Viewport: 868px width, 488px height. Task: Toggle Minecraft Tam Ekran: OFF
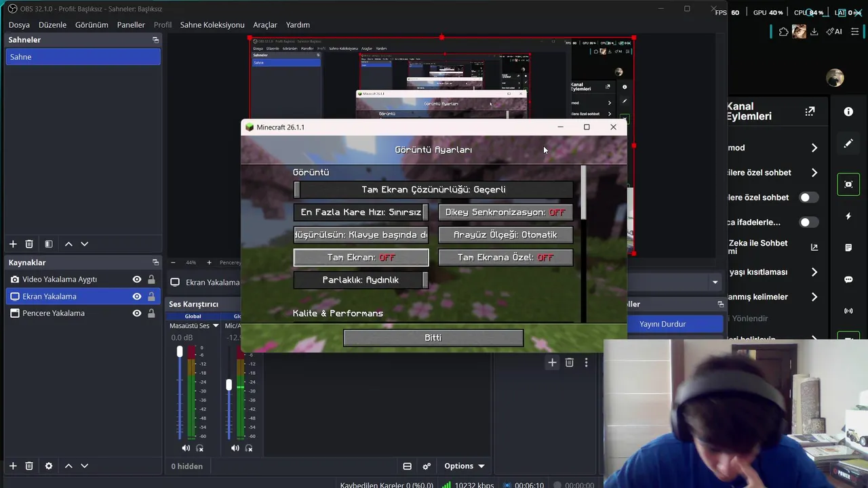point(361,258)
